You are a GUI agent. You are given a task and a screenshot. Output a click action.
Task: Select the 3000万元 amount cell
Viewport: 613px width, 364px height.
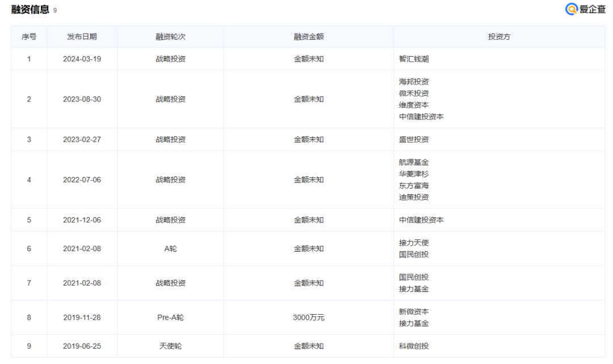308,318
